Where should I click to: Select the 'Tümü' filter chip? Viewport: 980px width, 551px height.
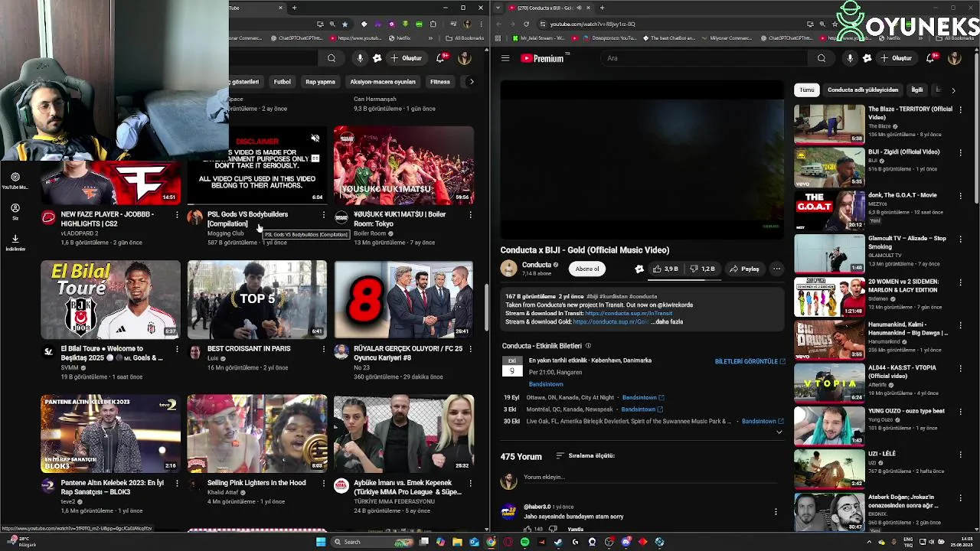(x=807, y=90)
